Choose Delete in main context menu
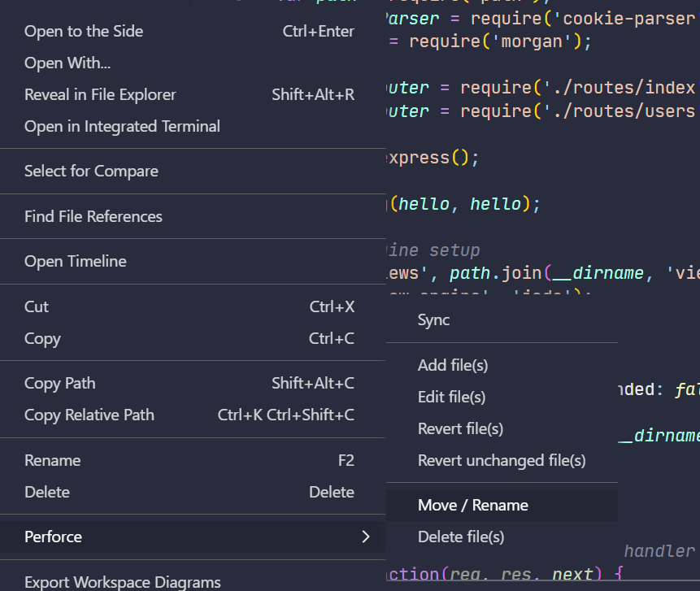 [x=193, y=492]
